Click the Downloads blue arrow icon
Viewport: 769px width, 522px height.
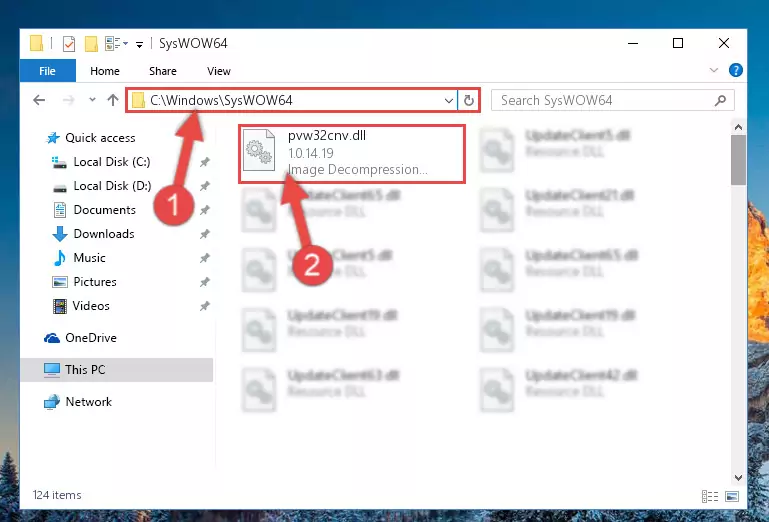60,234
